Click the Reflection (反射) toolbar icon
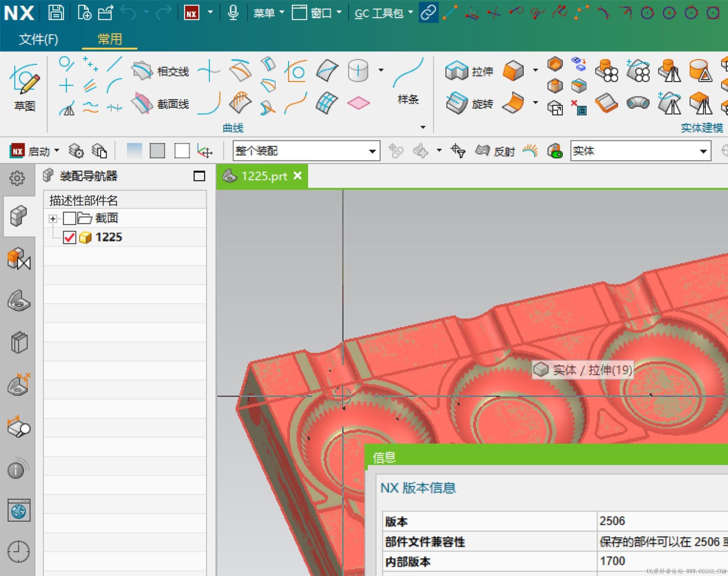The height and width of the screenshot is (576, 728). (496, 151)
